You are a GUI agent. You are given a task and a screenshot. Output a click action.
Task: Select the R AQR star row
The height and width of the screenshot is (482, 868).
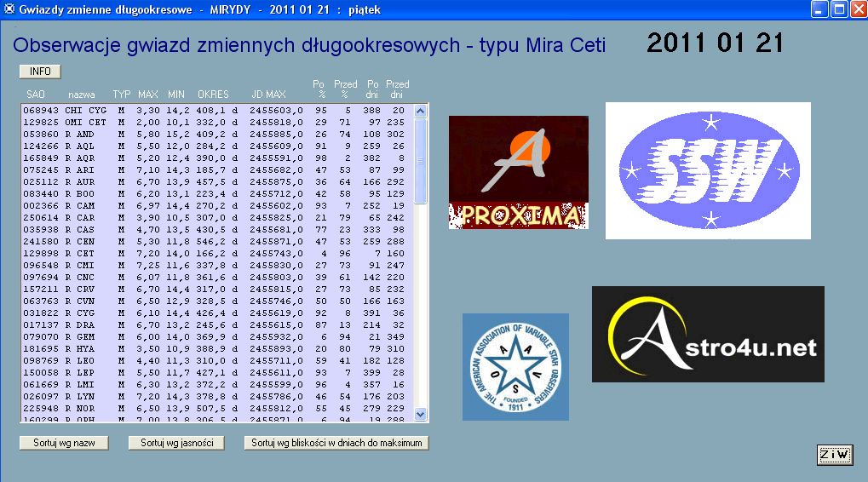[x=217, y=158]
